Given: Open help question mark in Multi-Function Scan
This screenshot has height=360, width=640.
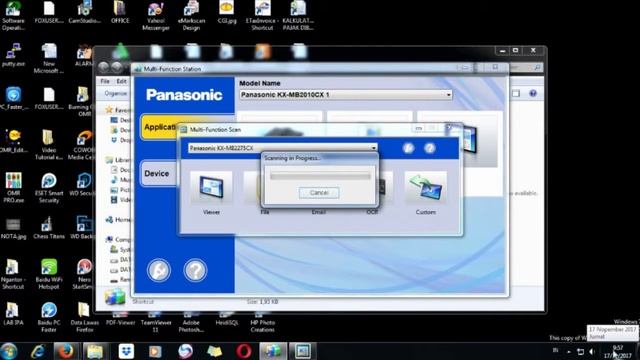Looking at the screenshot, I should tap(429, 148).
